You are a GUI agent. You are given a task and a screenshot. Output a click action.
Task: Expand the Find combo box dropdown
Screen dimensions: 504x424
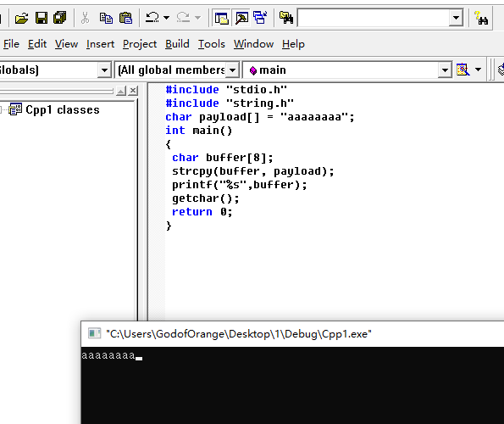coord(456,18)
